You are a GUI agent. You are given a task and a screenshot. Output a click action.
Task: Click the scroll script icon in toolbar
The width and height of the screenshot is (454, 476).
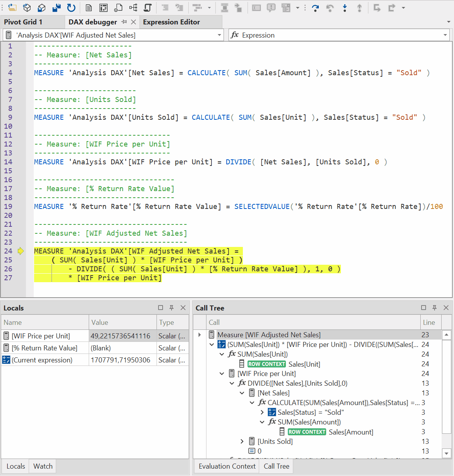click(148, 7)
